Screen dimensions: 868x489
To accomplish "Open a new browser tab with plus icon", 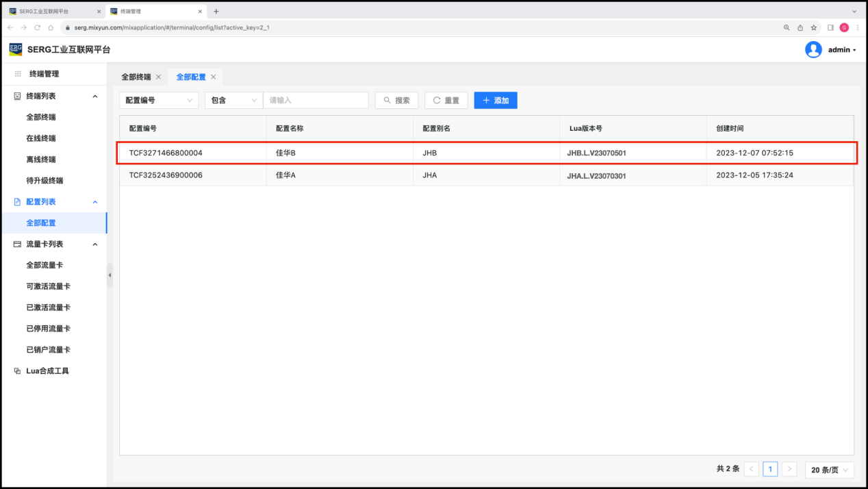I will 216,11.
